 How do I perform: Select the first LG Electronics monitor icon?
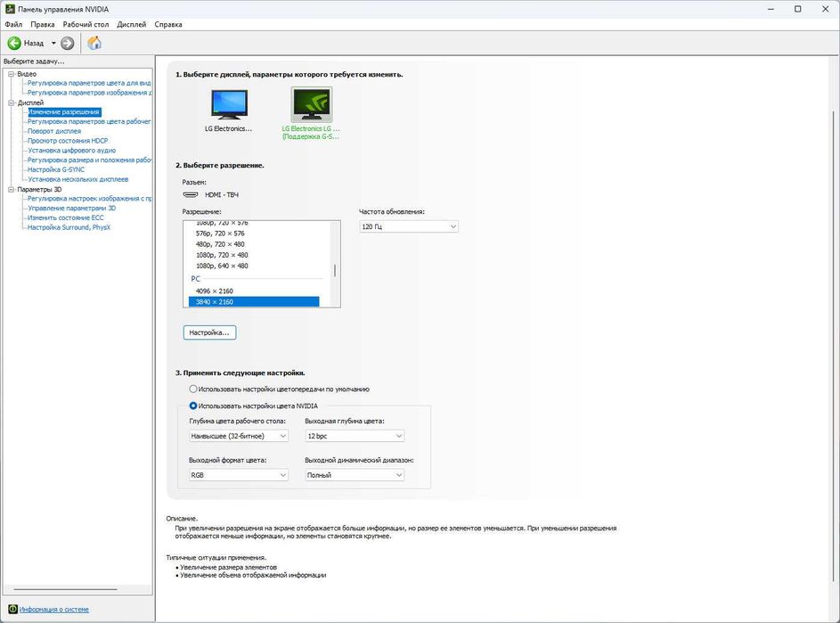pyautogui.click(x=229, y=104)
